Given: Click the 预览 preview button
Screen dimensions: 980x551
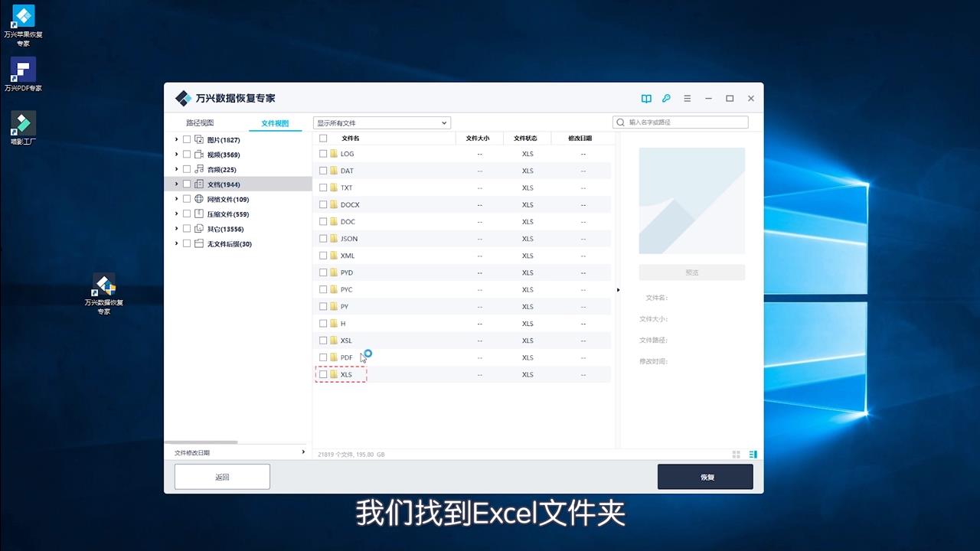Looking at the screenshot, I should pyautogui.click(x=692, y=272).
